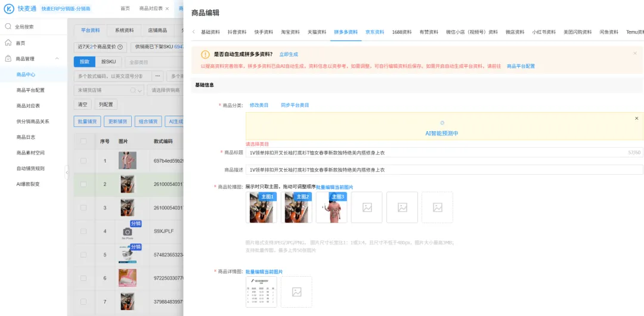Open 商品平台配置 in the sidebar
The image size is (644, 316).
(30, 90)
